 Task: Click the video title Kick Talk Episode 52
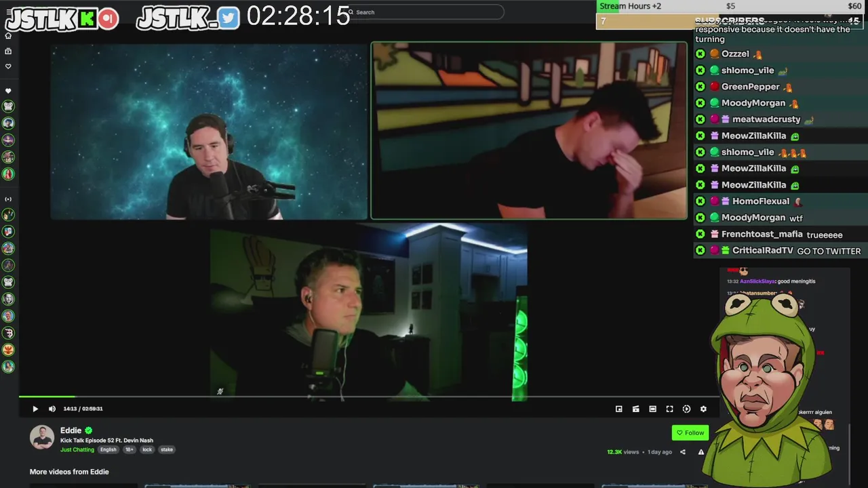tap(106, 441)
